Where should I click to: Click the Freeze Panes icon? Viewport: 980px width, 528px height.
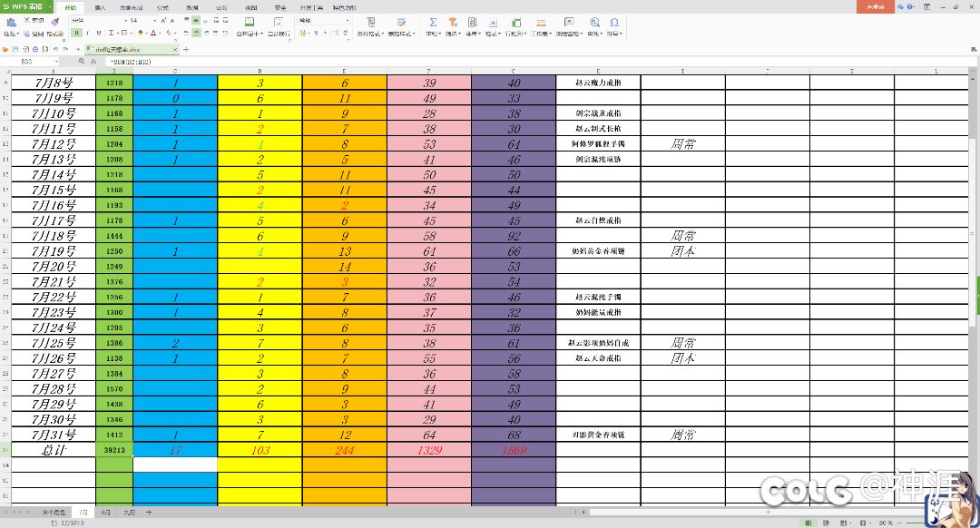(569, 22)
